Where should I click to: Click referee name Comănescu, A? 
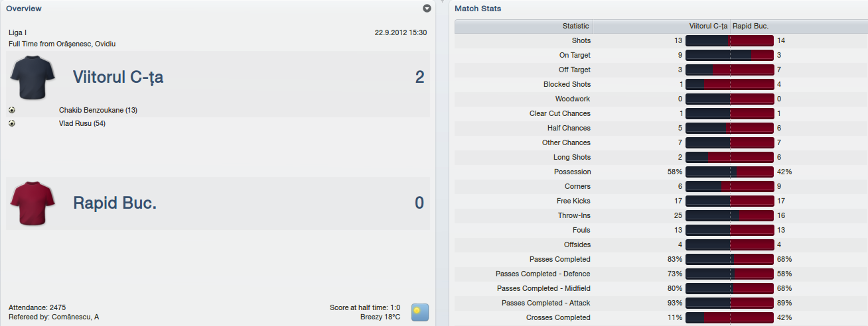click(x=75, y=317)
